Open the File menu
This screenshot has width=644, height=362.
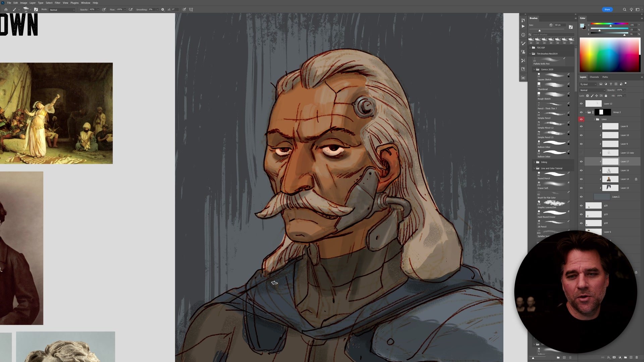pos(9,3)
